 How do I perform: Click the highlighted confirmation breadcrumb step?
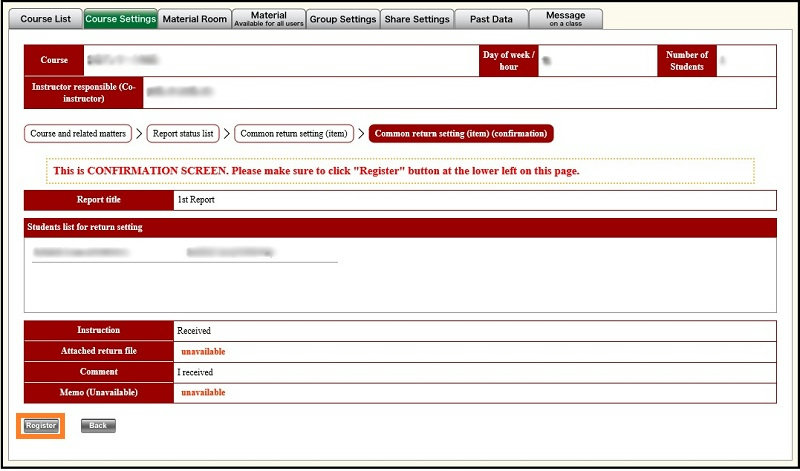(x=461, y=133)
